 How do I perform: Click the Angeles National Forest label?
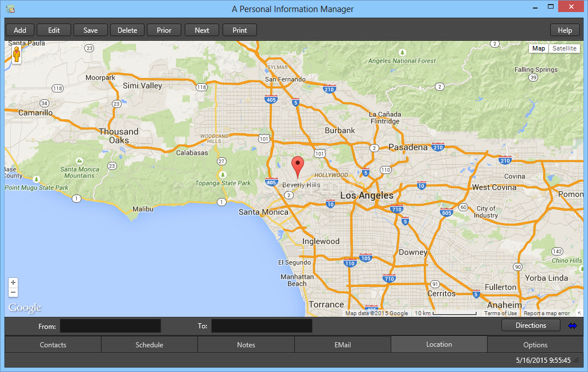(x=402, y=61)
